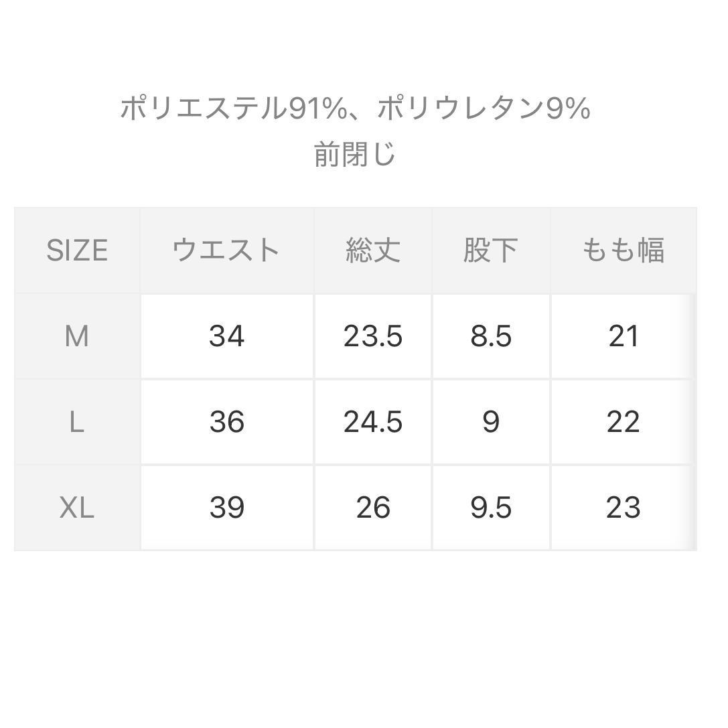The width and height of the screenshot is (728, 728).
Task: Select the 前閉じ text line
Action: (x=355, y=155)
